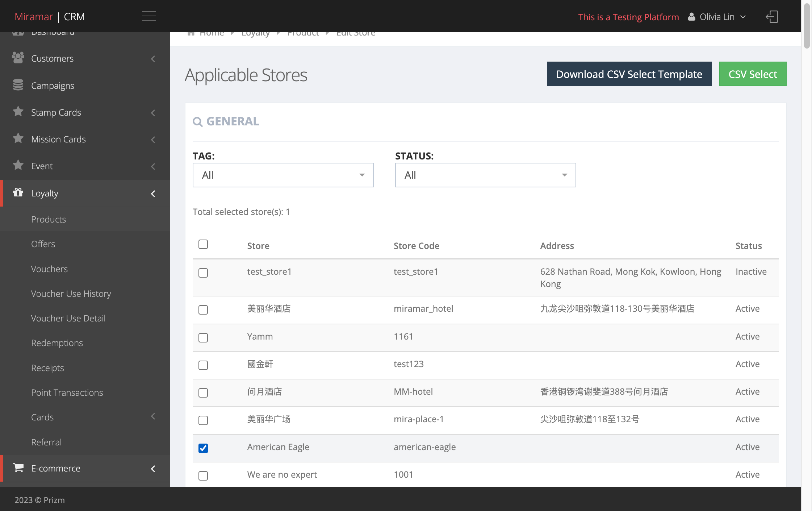The width and height of the screenshot is (812, 511).
Task: Open the Point Transactions menu item
Action: pos(67,392)
